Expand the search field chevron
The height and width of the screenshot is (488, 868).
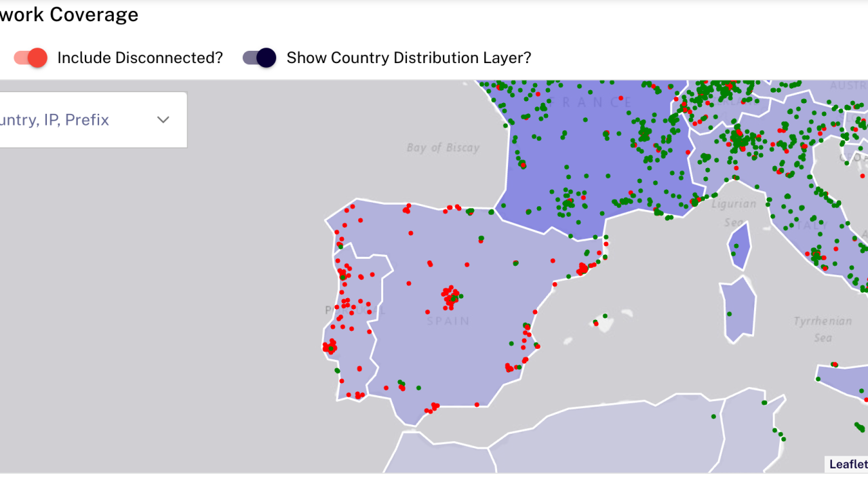(x=163, y=119)
